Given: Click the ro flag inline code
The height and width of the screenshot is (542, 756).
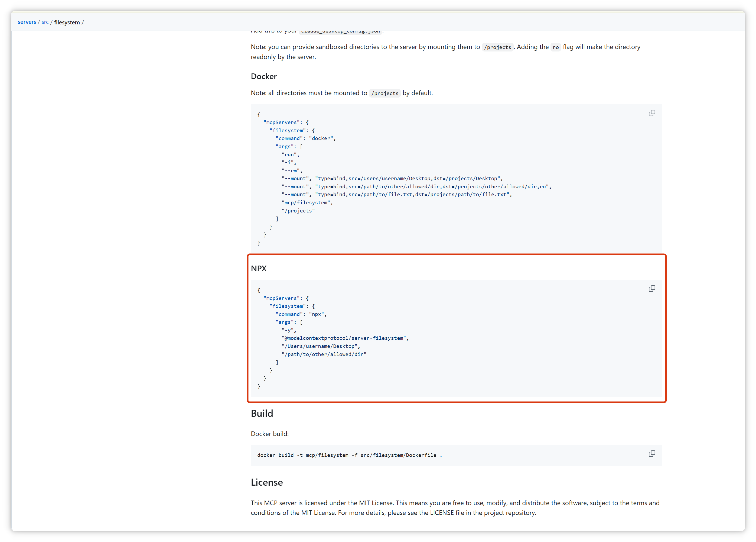Looking at the screenshot, I should click(555, 47).
